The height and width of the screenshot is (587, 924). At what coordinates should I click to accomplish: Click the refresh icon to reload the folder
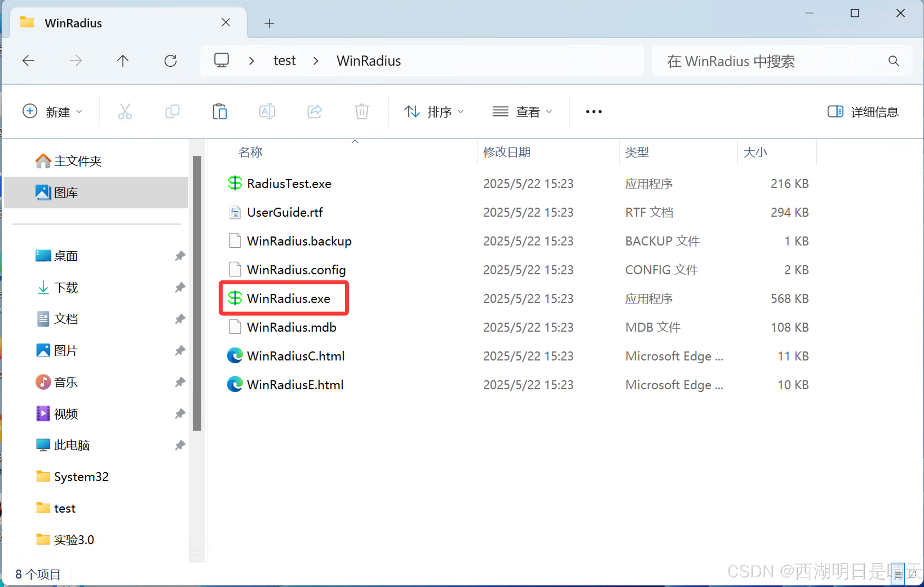pos(170,60)
